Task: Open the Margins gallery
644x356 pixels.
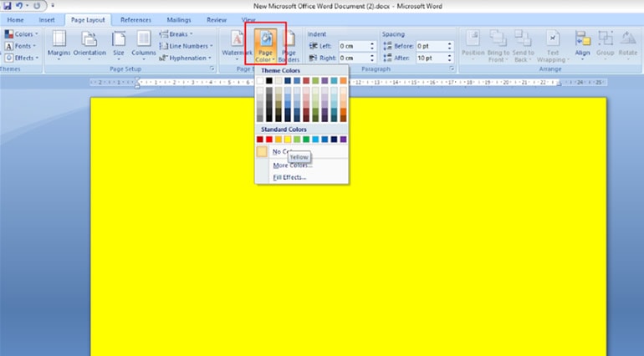Action: tap(59, 46)
